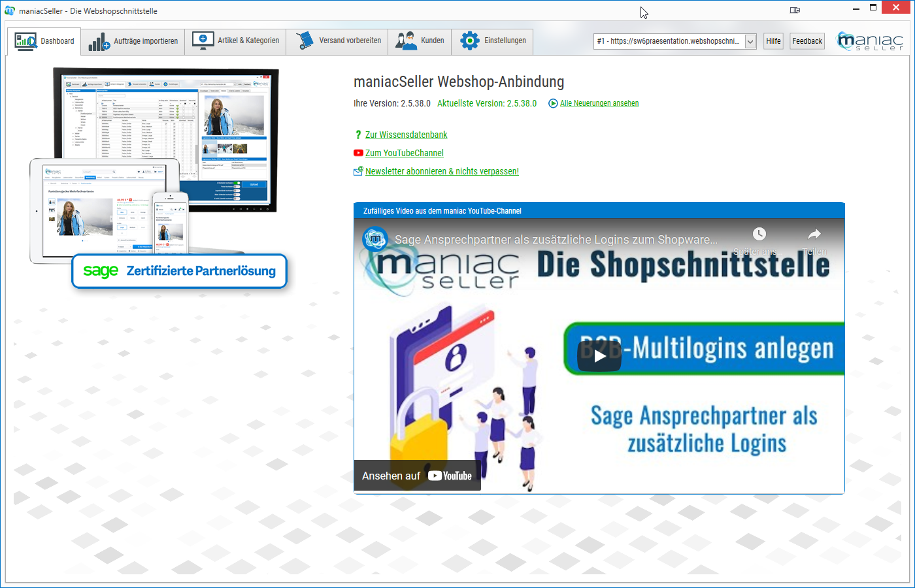Click the green question mark icon
915x588 pixels.
(x=358, y=135)
